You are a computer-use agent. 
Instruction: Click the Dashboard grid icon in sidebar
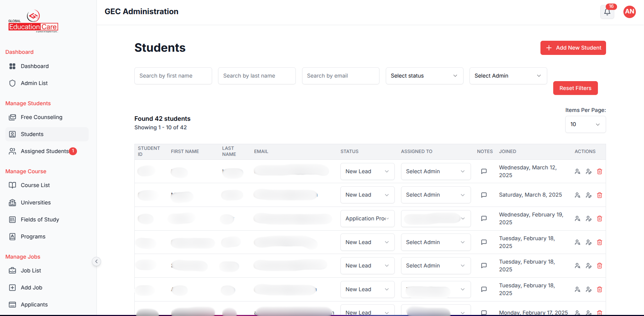(x=12, y=66)
